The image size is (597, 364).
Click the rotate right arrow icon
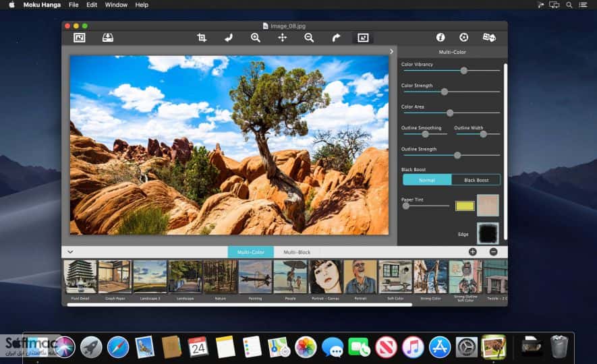point(336,38)
